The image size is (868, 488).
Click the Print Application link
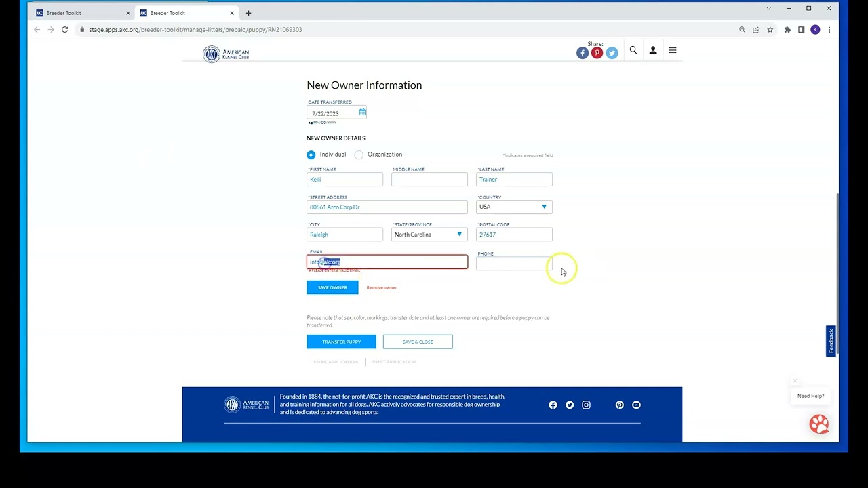394,362
